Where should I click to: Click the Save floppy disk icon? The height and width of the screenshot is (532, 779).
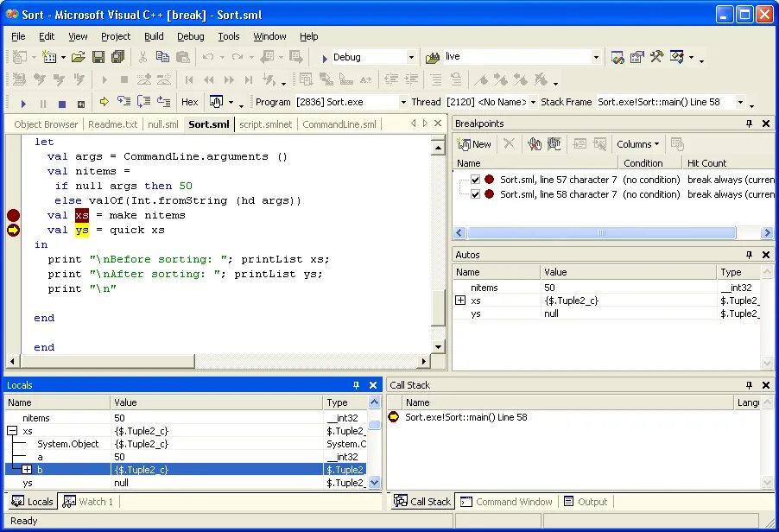pyautogui.click(x=98, y=57)
